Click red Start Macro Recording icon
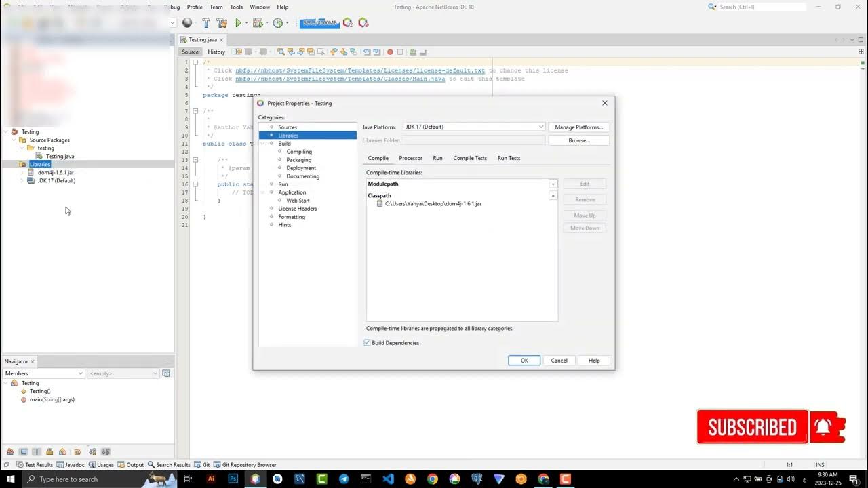The image size is (868, 488). pyautogui.click(x=390, y=52)
